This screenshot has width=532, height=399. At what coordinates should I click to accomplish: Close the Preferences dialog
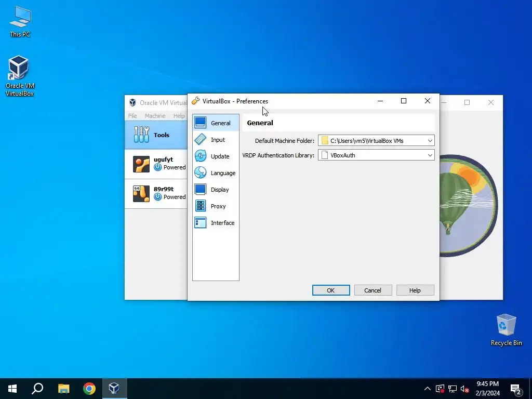pyautogui.click(x=428, y=101)
